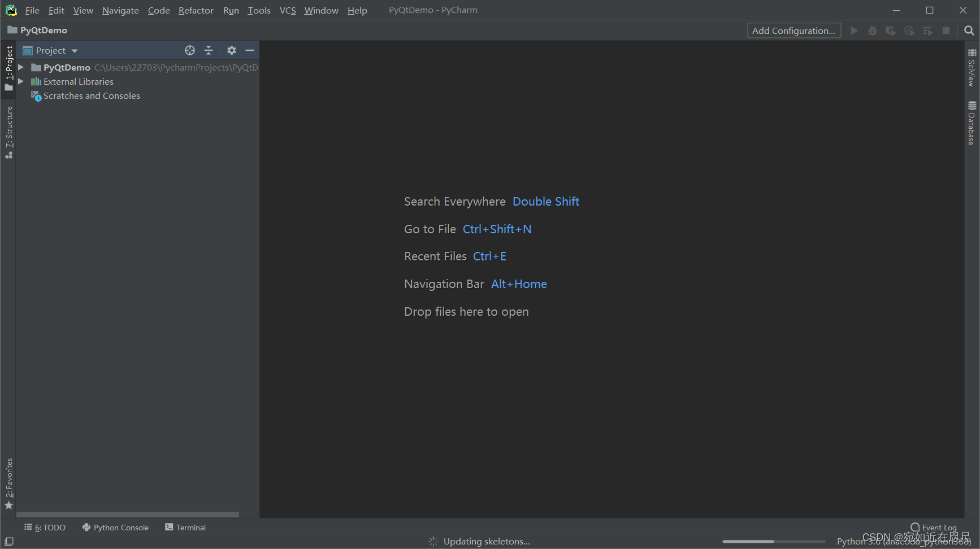Screen dimensions: 980x549
Task: Run with Coverage from the toolbar
Action: click(x=891, y=30)
